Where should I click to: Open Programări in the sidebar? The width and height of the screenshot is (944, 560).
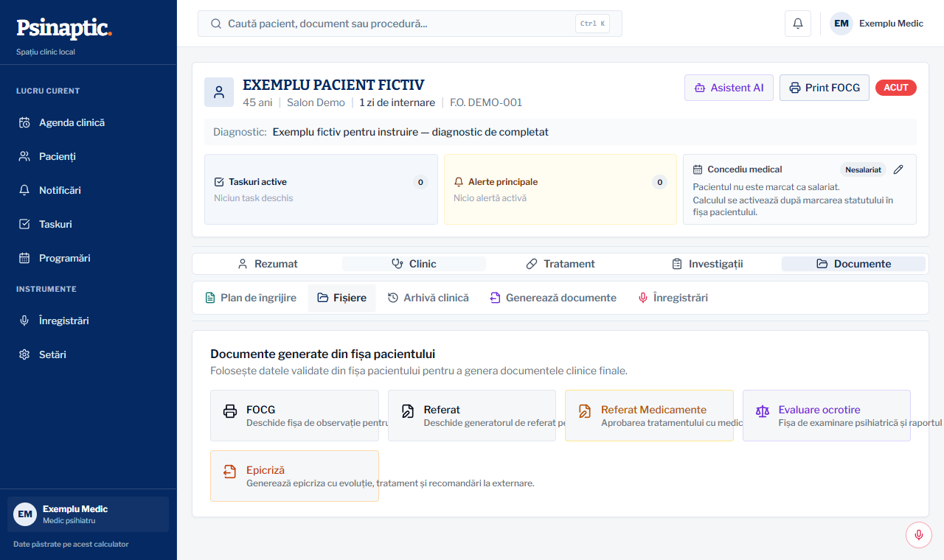[88, 258]
